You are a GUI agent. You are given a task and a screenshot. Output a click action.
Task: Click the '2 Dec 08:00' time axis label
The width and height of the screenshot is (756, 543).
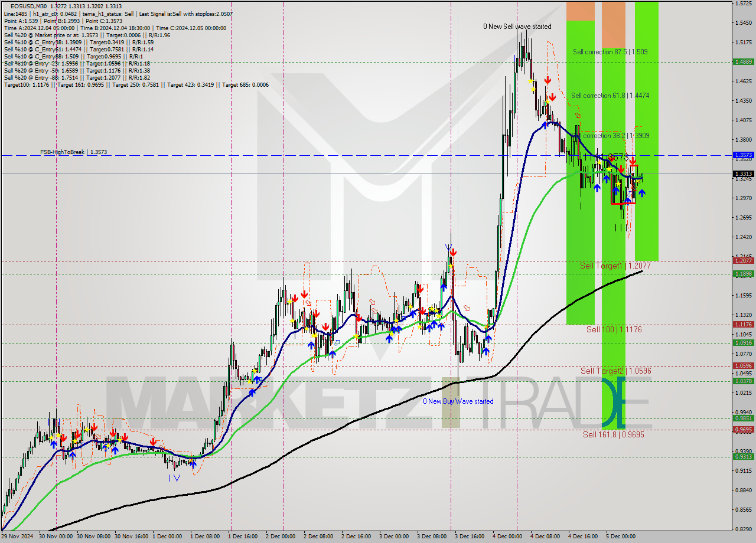click(318, 537)
